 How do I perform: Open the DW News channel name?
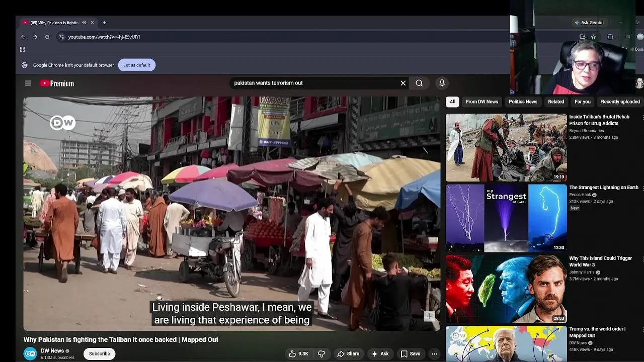[52, 351]
